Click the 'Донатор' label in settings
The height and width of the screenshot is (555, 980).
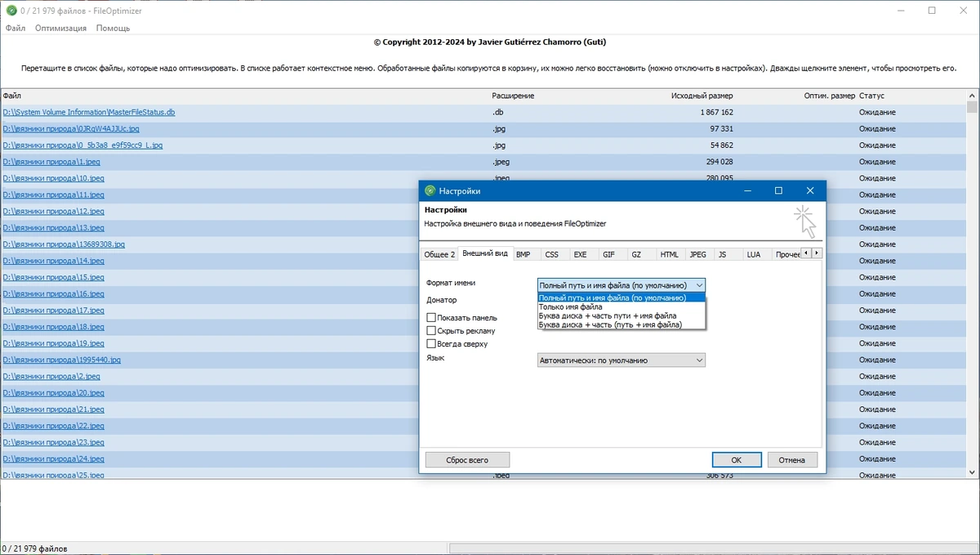(x=441, y=300)
